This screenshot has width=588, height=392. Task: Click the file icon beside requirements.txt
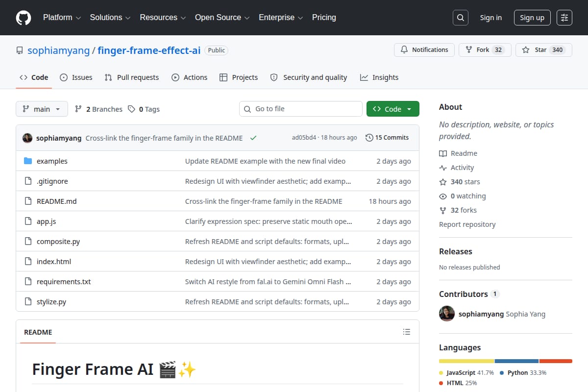[28, 282]
